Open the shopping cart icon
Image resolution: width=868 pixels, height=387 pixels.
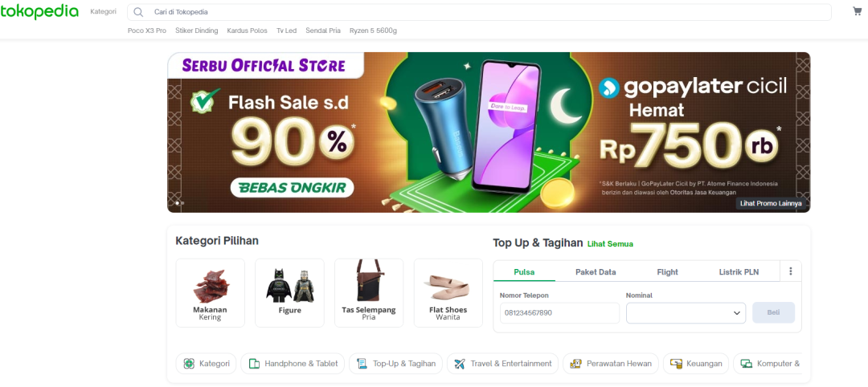[x=858, y=11]
